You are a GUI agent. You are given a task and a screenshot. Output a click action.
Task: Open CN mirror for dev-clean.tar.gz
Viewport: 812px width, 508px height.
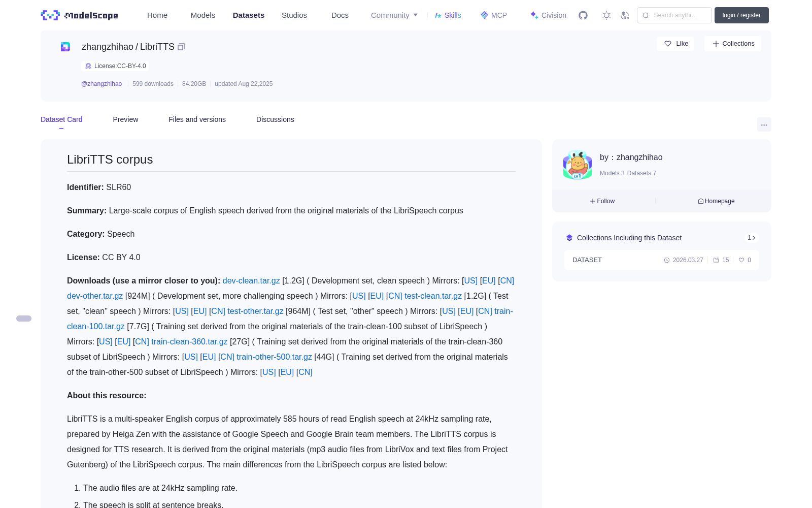coord(506,281)
